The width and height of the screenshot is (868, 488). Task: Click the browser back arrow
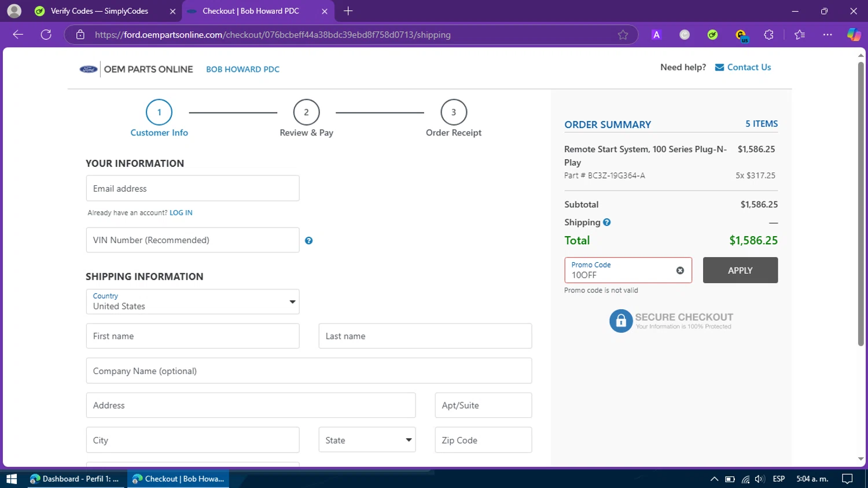point(18,35)
